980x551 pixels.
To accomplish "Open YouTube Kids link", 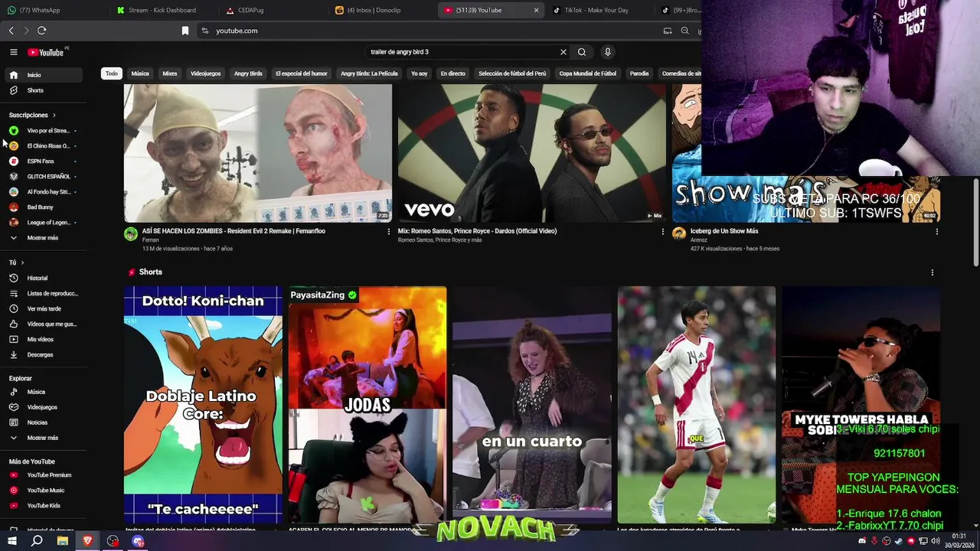I will click(x=43, y=506).
